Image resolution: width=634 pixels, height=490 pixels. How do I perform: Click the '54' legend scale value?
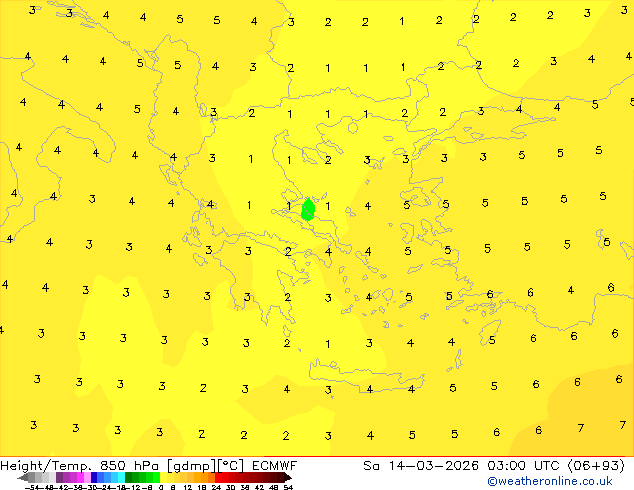(288, 487)
